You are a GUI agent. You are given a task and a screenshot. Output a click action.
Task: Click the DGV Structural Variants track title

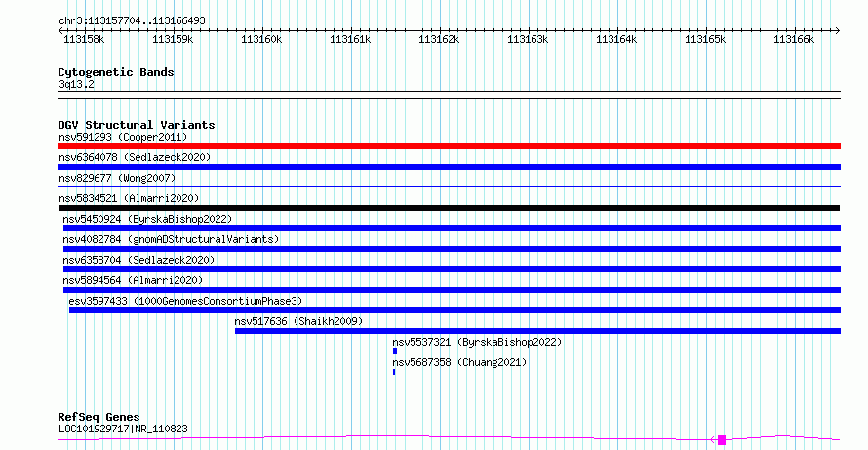pyautogui.click(x=137, y=125)
